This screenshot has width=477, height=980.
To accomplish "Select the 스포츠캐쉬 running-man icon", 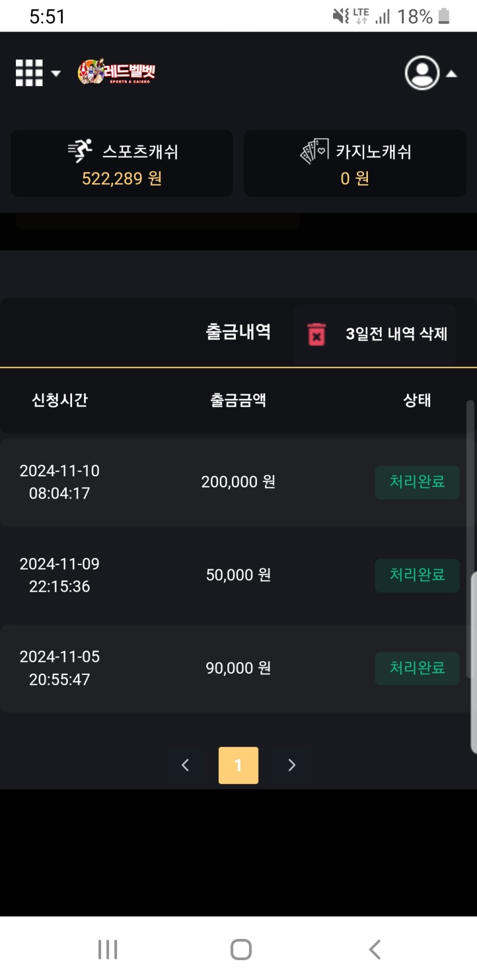I will point(81,151).
